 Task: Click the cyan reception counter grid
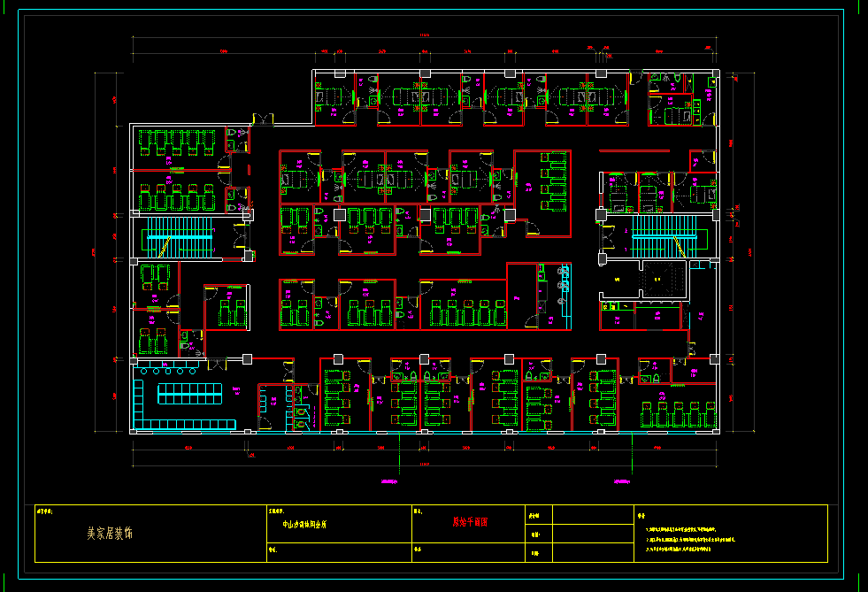[x=188, y=392]
